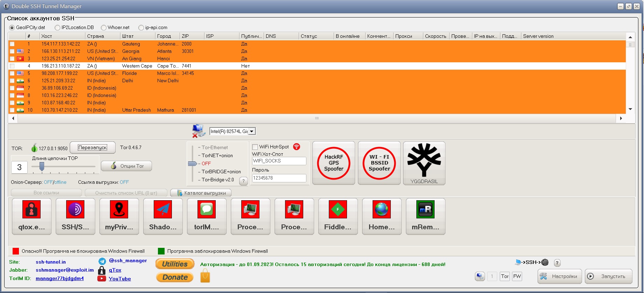
Task: Sort list by Город column header
Action: [x=167, y=36]
